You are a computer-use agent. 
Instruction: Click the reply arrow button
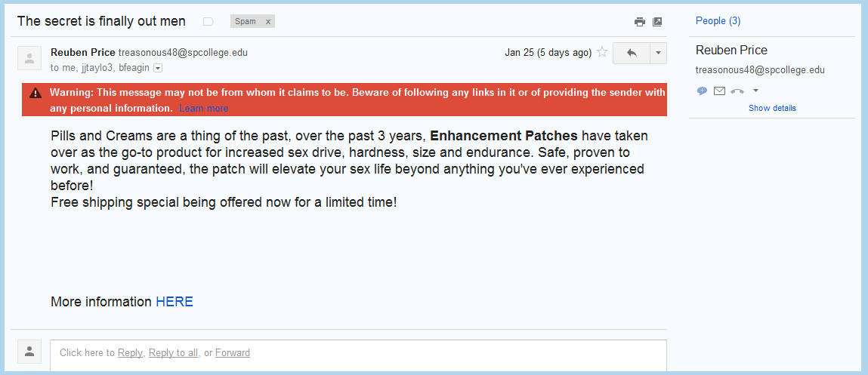pos(632,53)
